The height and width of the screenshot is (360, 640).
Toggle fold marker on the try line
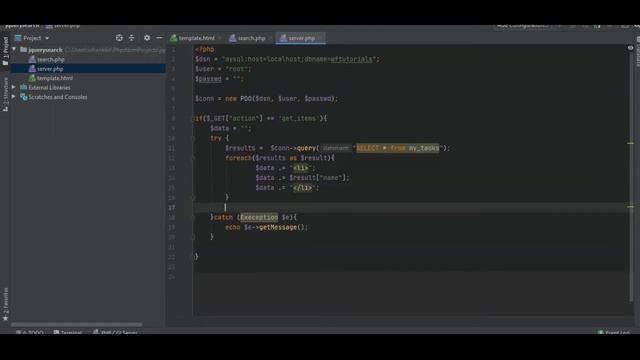193,138
